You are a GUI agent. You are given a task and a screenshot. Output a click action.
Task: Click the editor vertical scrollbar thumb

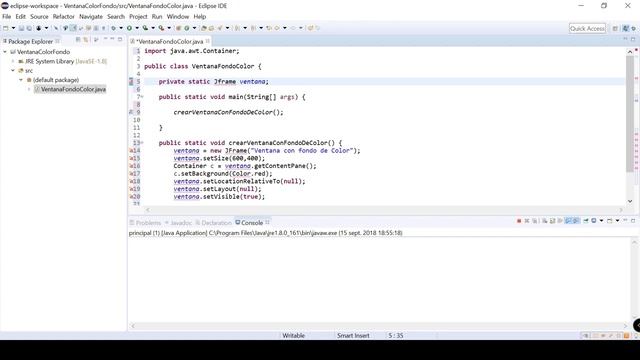(x=630, y=113)
